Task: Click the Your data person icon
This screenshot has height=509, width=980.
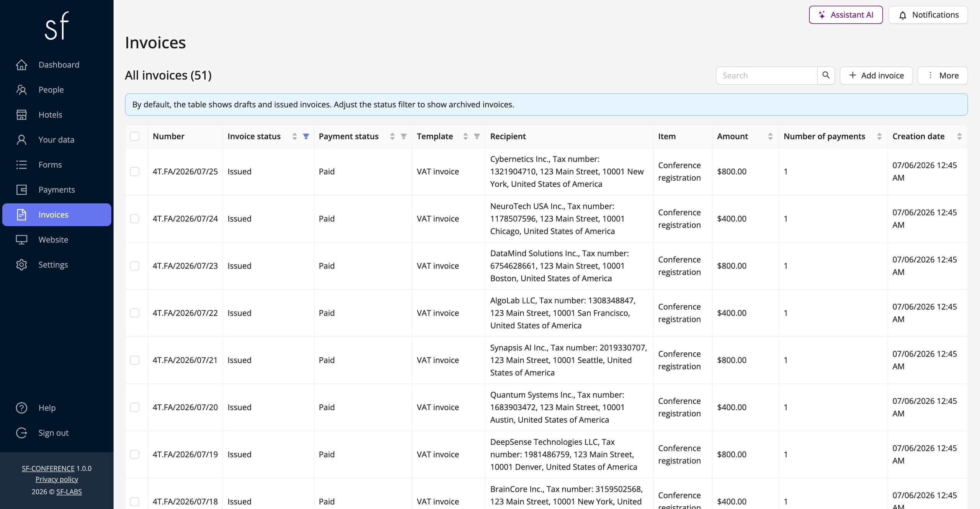Action: tap(21, 140)
